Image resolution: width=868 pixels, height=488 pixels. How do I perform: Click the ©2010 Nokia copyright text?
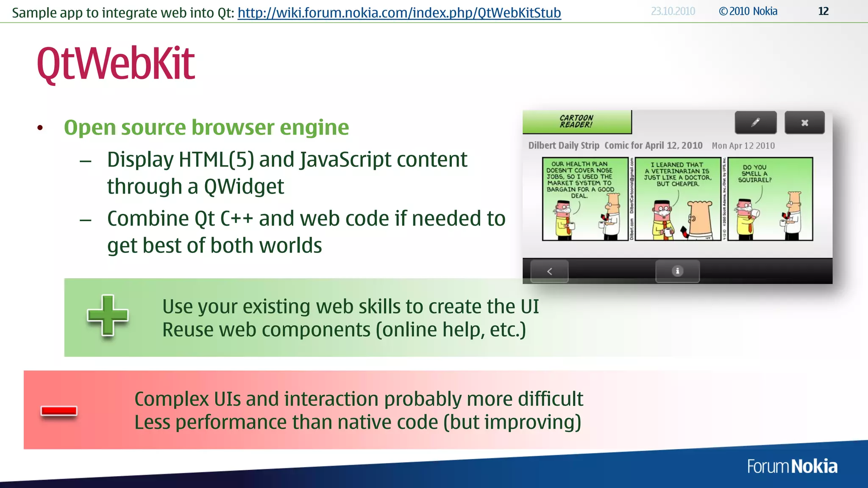(x=748, y=11)
